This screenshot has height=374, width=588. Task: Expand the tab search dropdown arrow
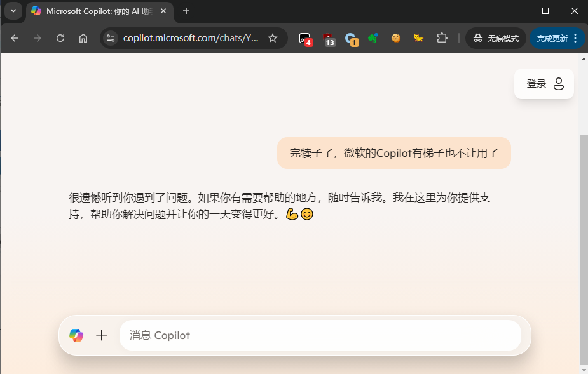pyautogui.click(x=13, y=11)
